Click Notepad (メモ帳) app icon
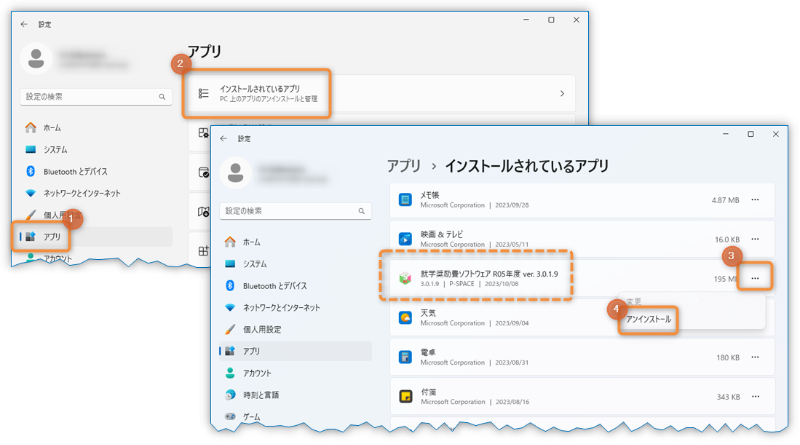The height and width of the screenshot is (445, 800). click(x=405, y=200)
